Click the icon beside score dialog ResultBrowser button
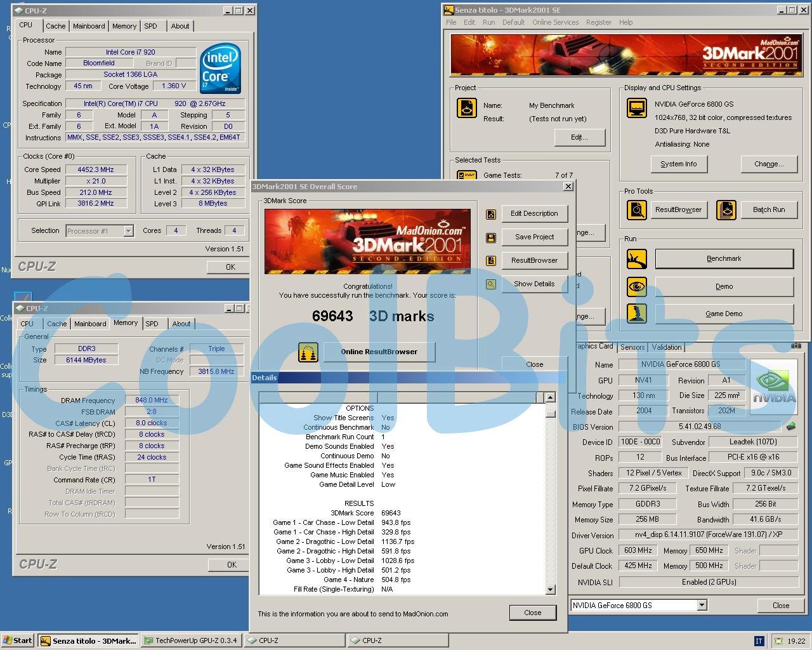Screen dimensions: 812x650 point(490,260)
